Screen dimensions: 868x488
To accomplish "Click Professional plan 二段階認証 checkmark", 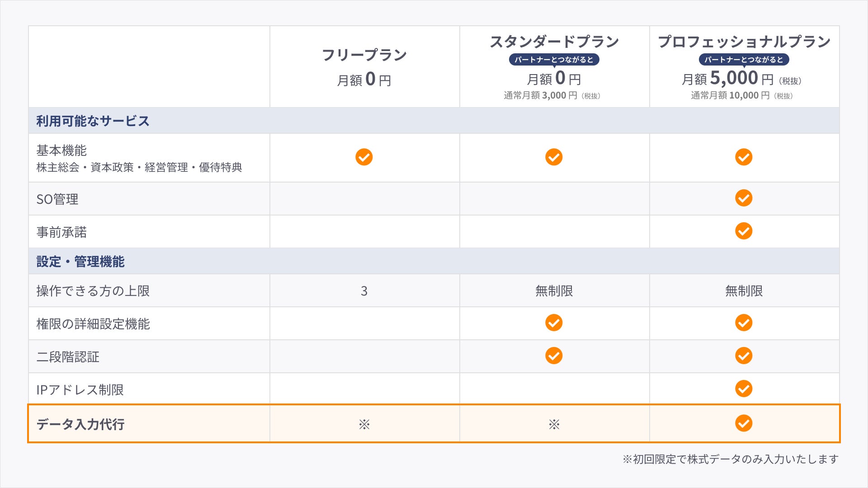I will [744, 356].
